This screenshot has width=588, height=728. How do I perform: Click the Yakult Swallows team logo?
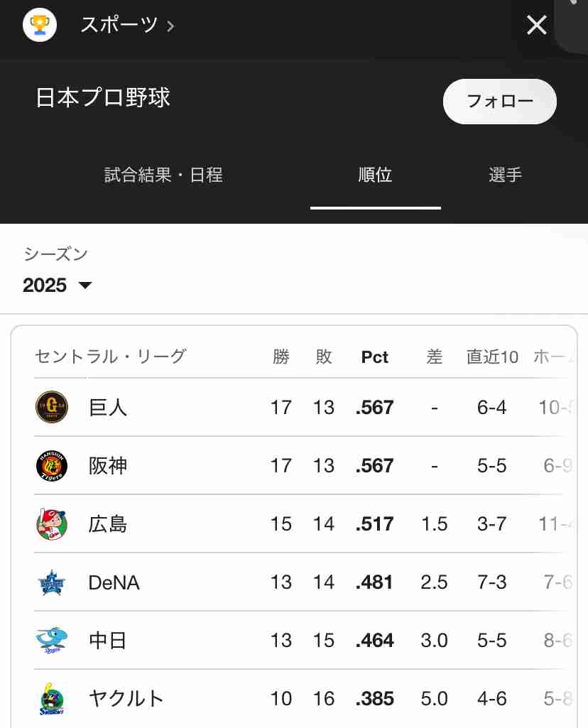point(52,699)
